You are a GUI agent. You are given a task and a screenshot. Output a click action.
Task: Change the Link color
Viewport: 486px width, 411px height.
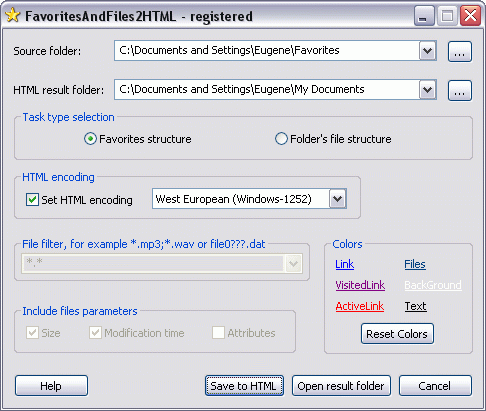click(x=345, y=264)
